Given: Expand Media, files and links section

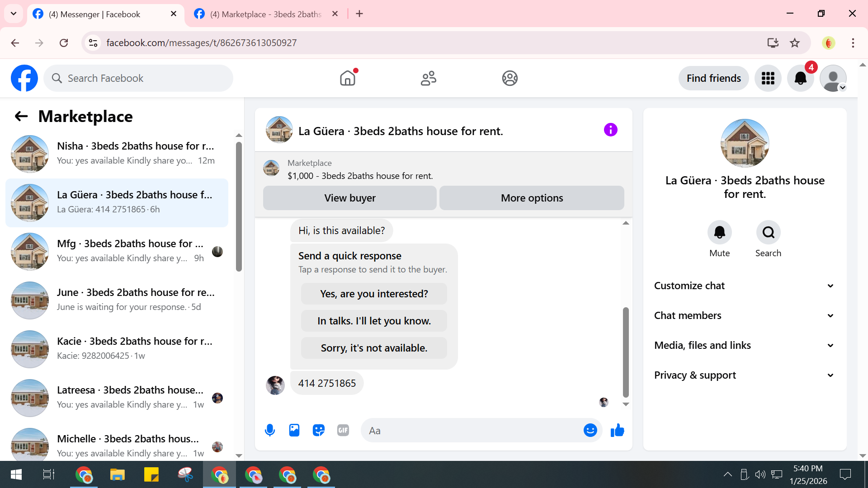Looking at the screenshot, I should pos(745,345).
